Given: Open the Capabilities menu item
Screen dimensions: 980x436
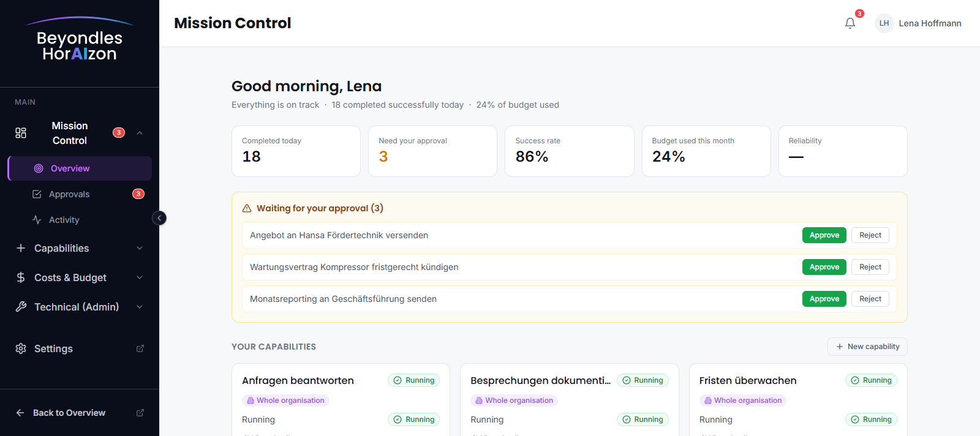Looking at the screenshot, I should (80, 248).
